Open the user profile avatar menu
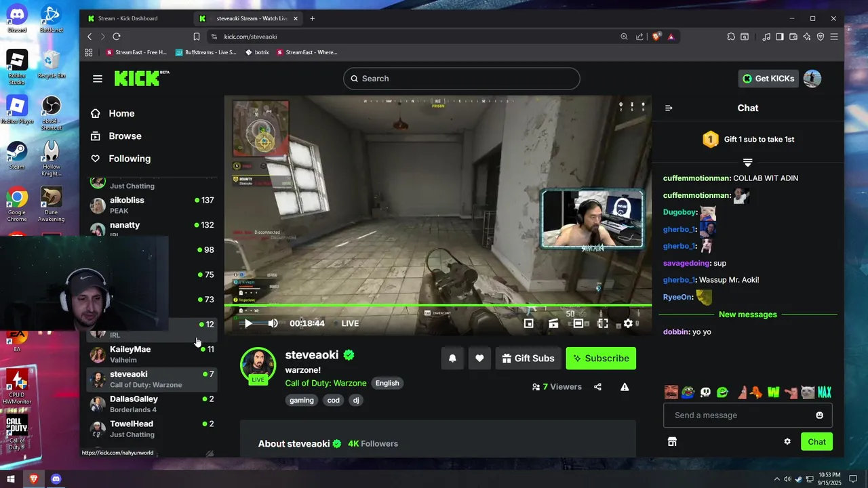The height and width of the screenshot is (488, 868). pos(812,79)
